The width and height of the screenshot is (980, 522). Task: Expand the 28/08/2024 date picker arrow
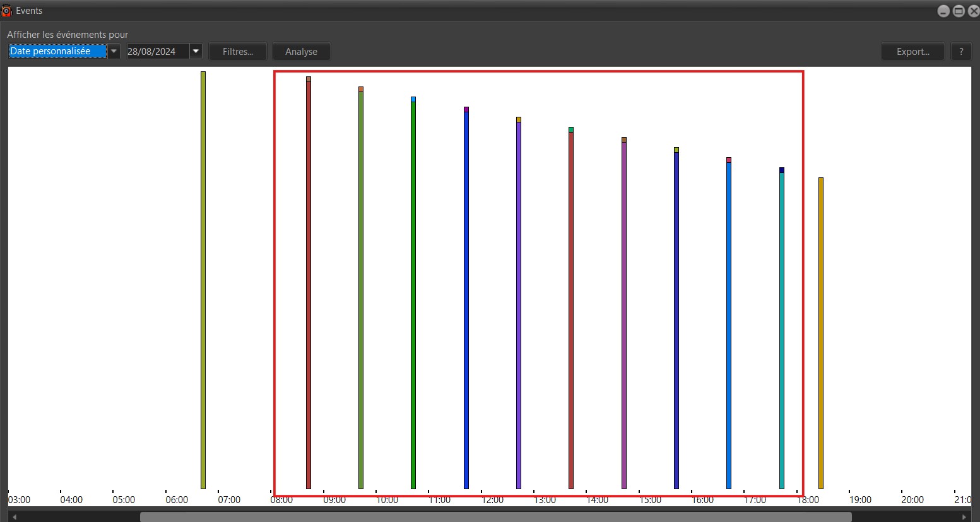coord(196,51)
